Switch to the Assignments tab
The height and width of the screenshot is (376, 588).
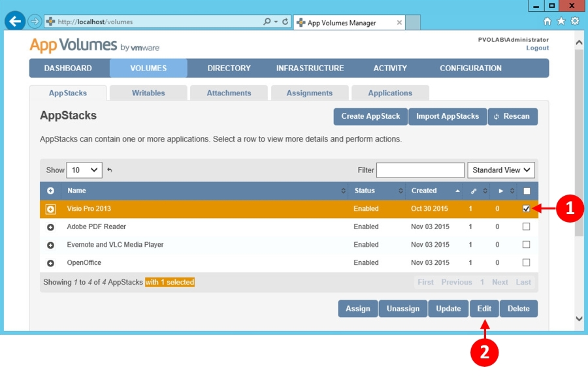pos(310,93)
